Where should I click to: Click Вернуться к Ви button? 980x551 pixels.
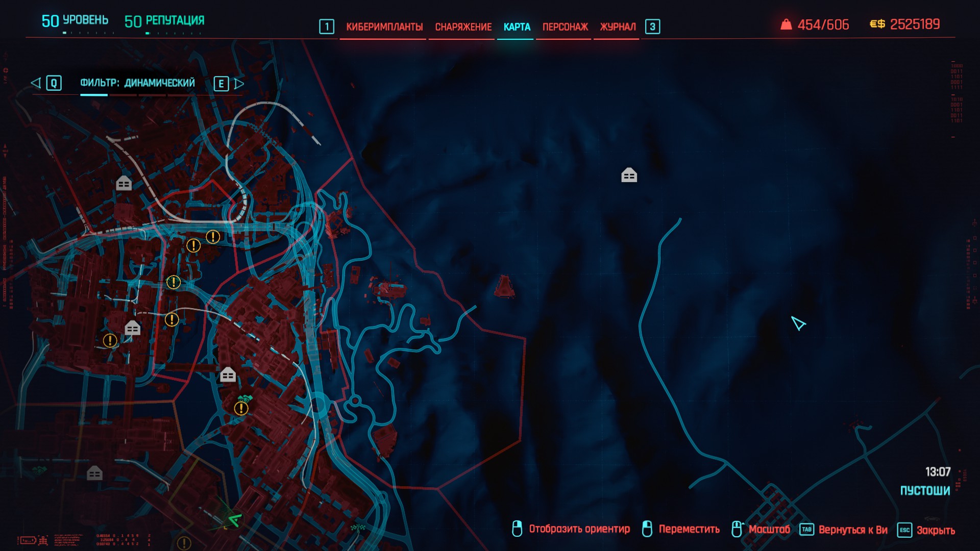(x=852, y=530)
